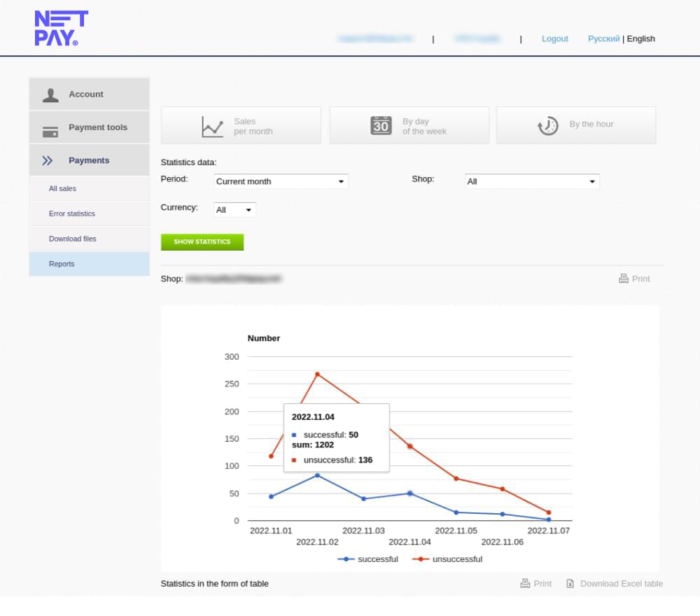Click the NetPay logo

click(x=61, y=29)
